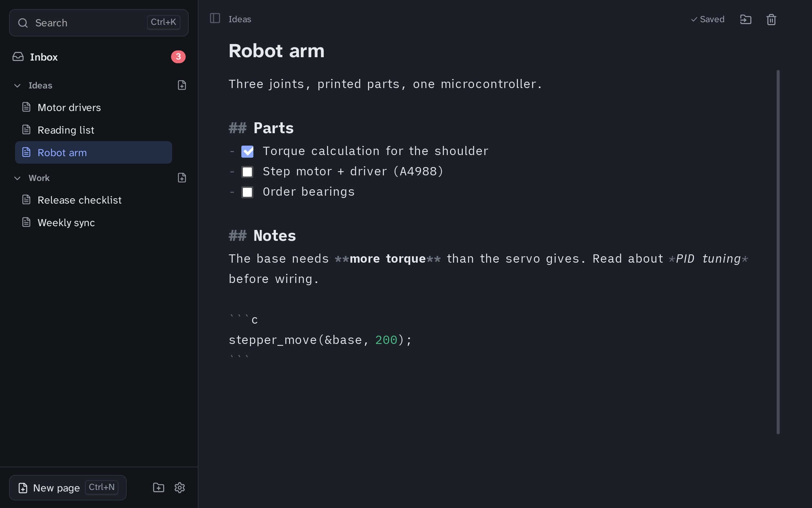
Task: Open the Inbox
Action: click(x=99, y=57)
